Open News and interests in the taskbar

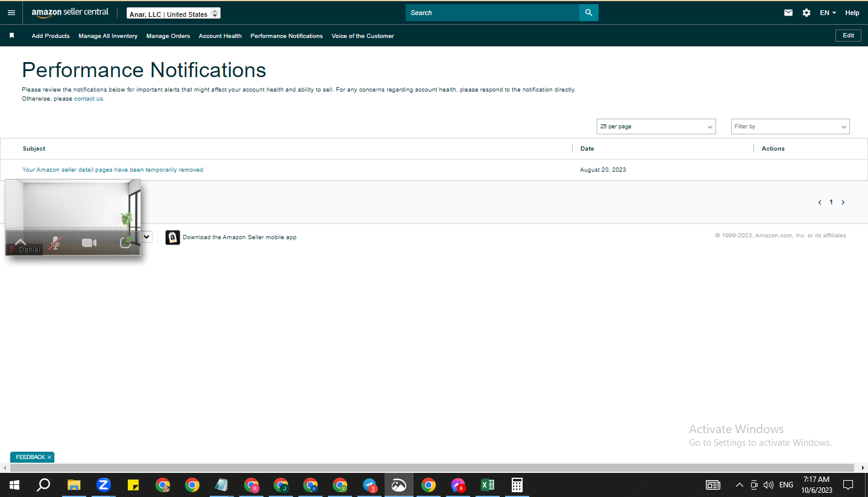pyautogui.click(x=713, y=485)
